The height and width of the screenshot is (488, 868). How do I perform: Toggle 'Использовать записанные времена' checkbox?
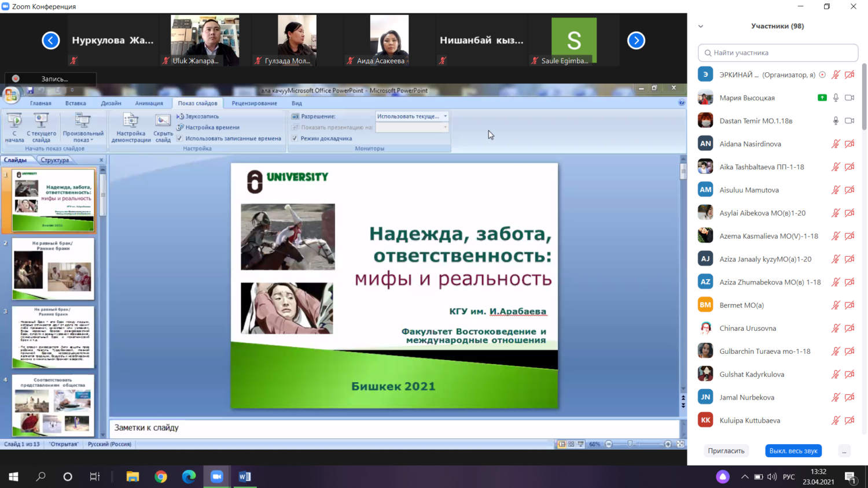click(180, 138)
